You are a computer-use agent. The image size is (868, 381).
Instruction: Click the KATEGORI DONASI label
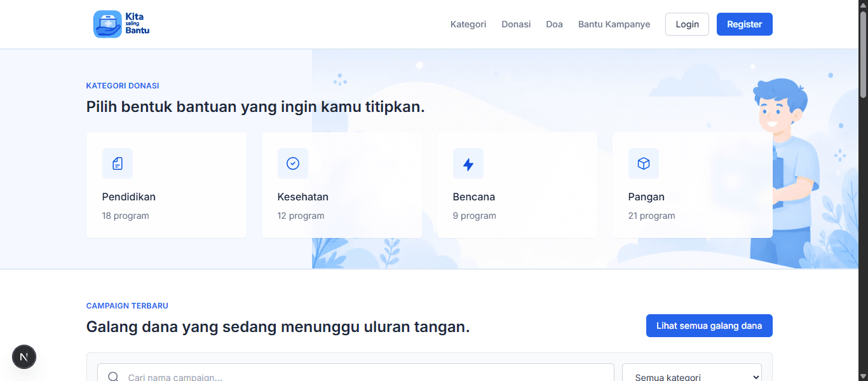coord(123,85)
